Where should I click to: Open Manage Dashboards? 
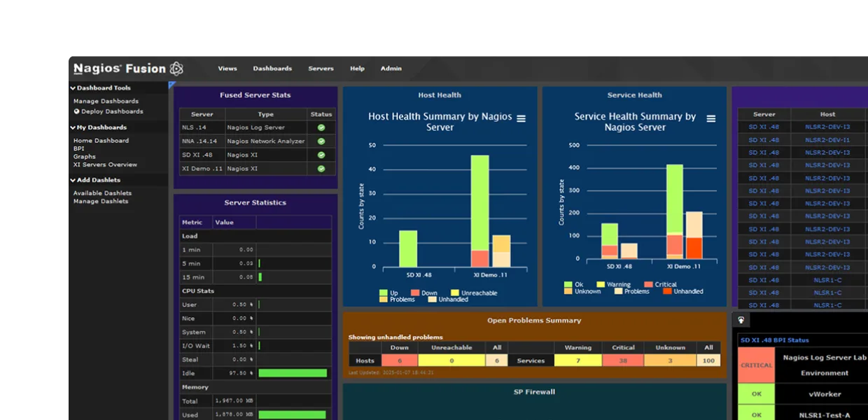[106, 101]
